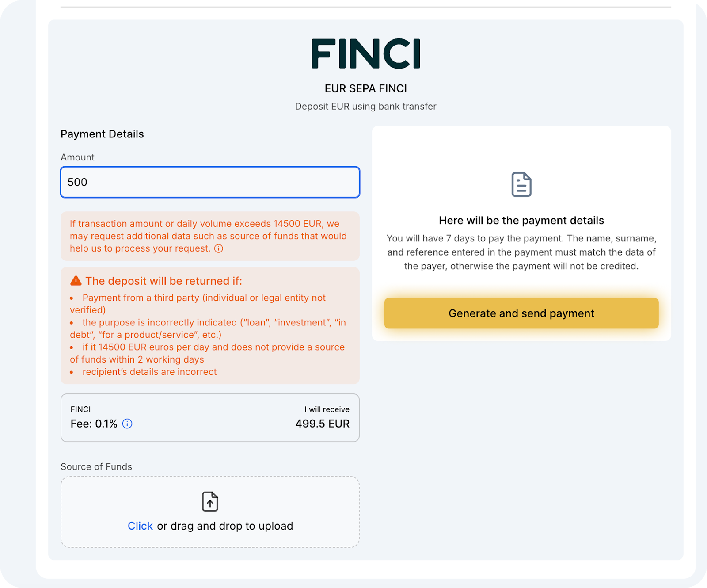This screenshot has width=707, height=588.
Task: Click the blue 'Click' upload link
Action: 140,526
